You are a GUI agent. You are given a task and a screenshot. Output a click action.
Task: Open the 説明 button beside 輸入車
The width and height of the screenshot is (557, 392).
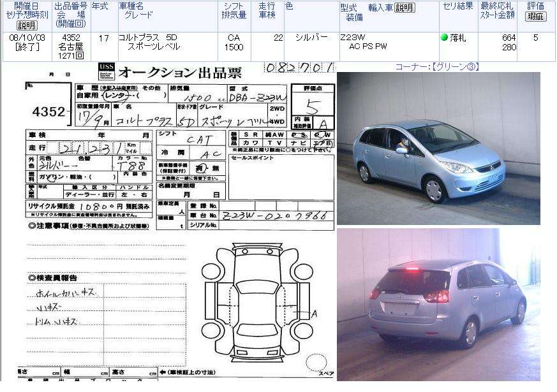[x=404, y=8]
